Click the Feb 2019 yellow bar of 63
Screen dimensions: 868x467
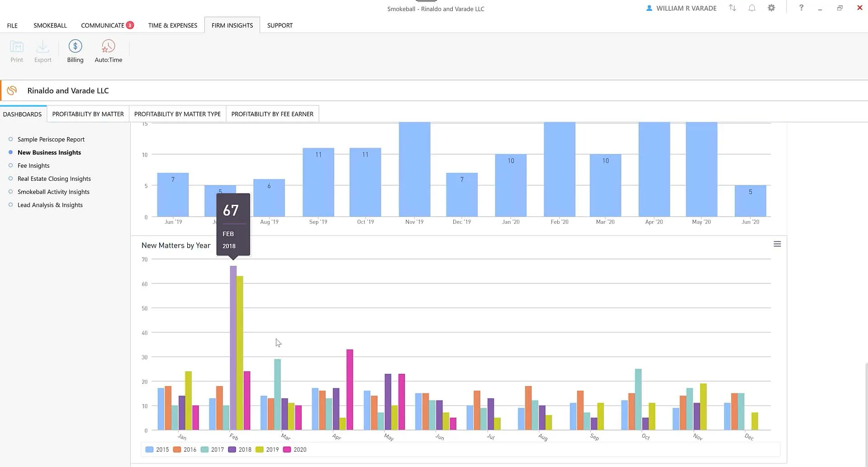coord(240,353)
